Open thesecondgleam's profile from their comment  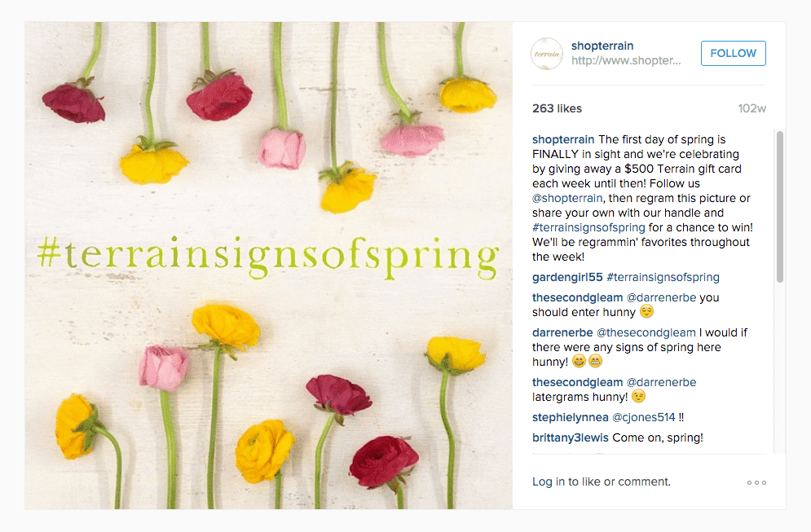[577, 297]
